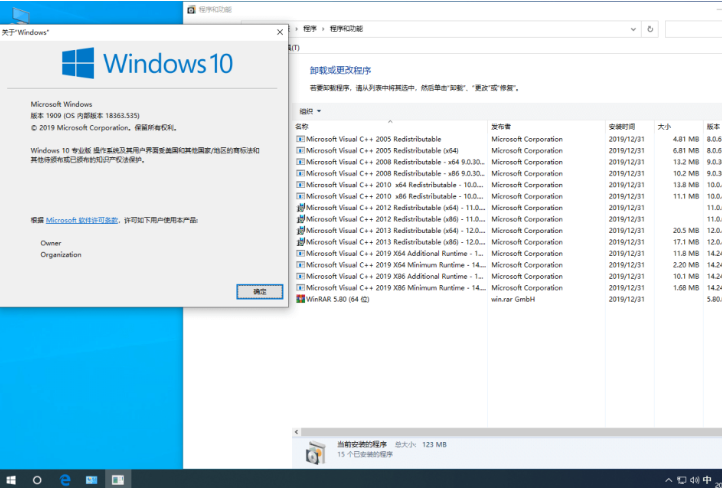The image size is (722, 488).
Task: Select the Visual C++ 2013 (x64) installer icon
Action: click(x=300, y=230)
